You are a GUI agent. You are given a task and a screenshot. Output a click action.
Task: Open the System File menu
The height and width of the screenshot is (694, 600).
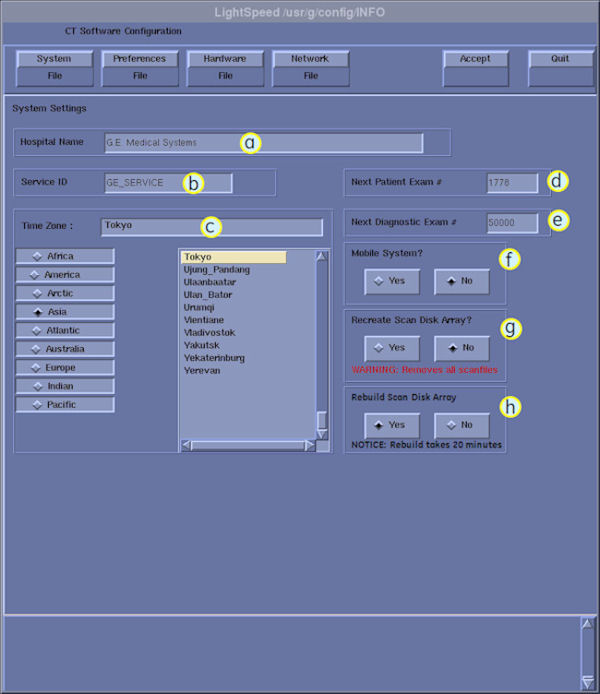pyautogui.click(x=54, y=67)
